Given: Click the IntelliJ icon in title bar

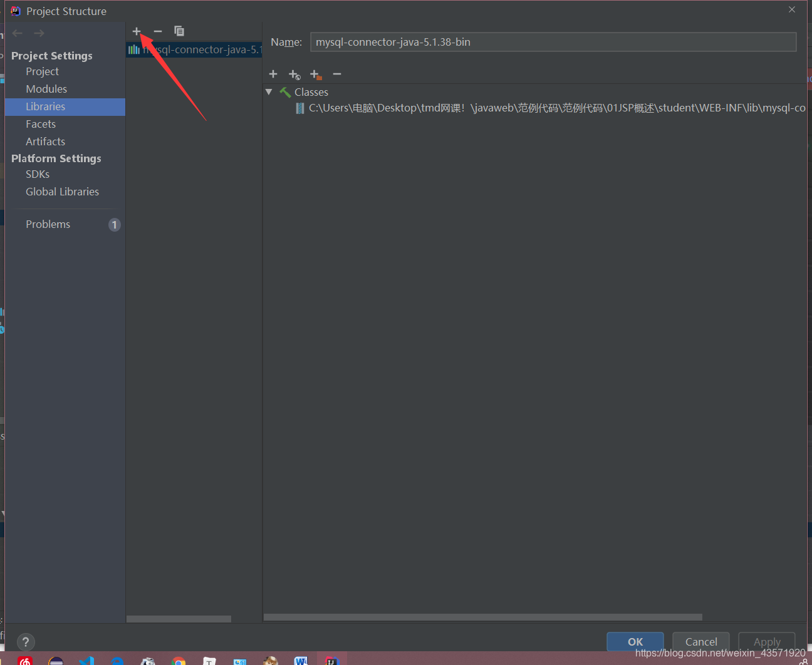Looking at the screenshot, I should (16, 11).
